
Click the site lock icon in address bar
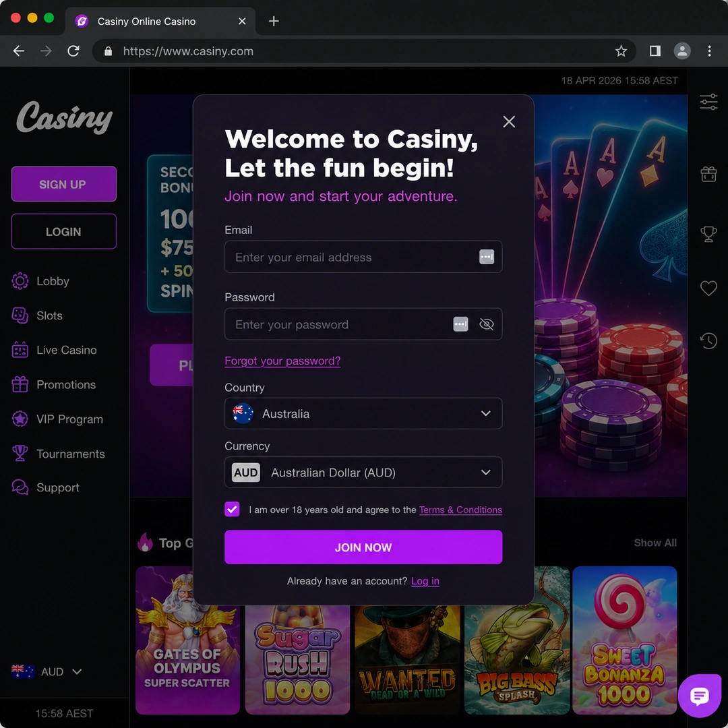point(108,51)
